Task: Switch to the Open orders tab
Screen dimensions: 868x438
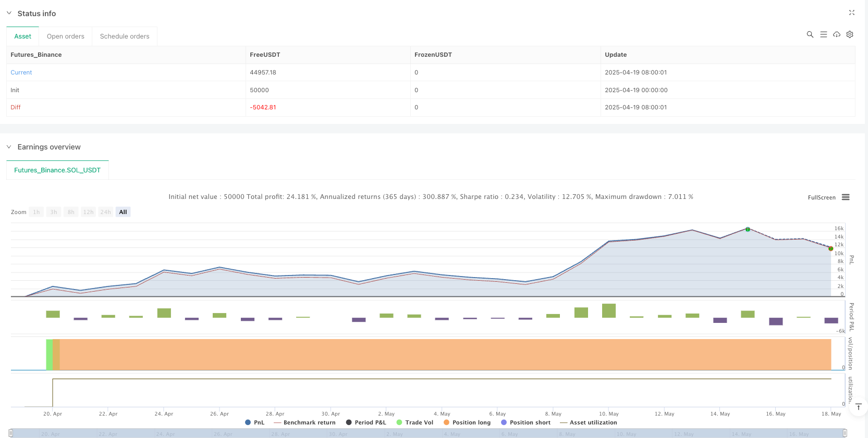Action: point(66,36)
